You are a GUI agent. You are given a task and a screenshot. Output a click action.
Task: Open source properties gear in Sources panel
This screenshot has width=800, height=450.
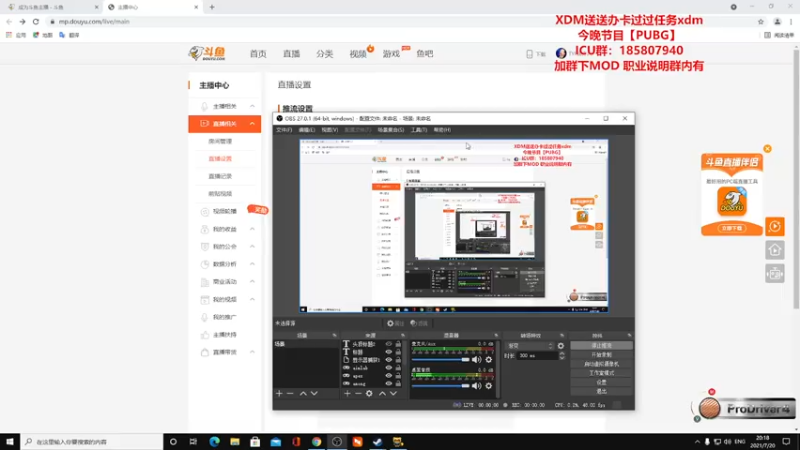click(x=369, y=393)
